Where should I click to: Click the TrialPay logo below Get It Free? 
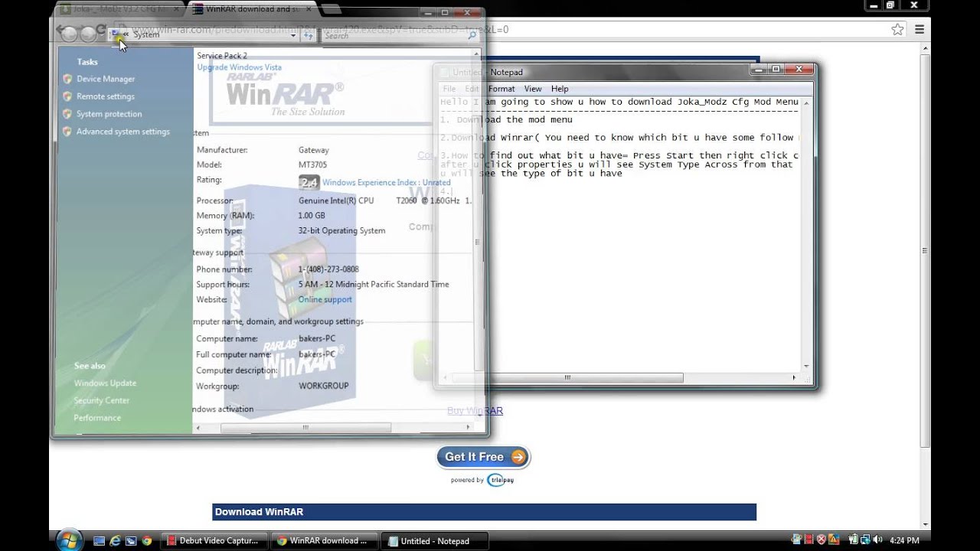[x=500, y=480]
